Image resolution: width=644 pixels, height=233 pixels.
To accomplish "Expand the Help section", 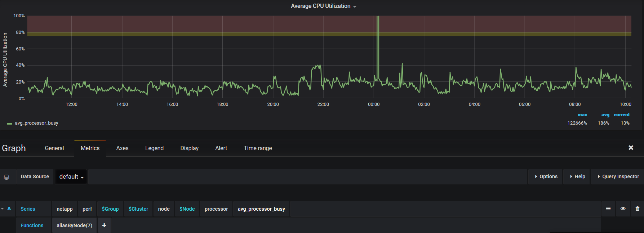I will tap(577, 177).
